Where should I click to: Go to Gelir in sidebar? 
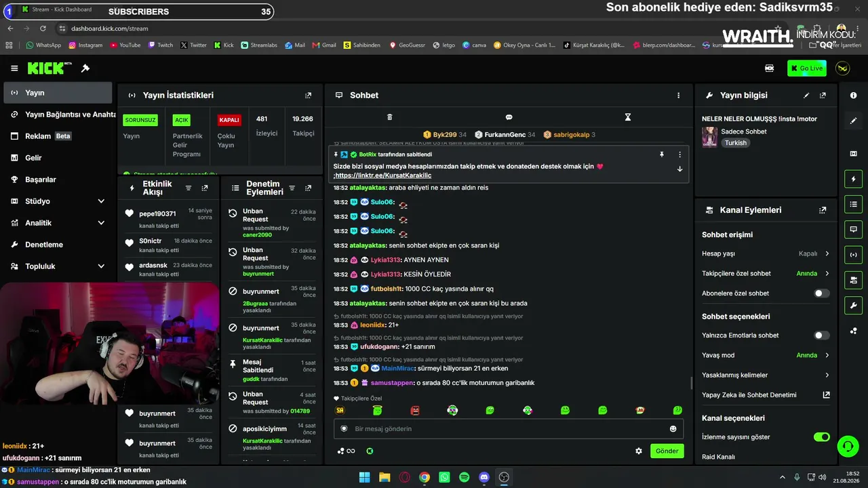[57, 158]
